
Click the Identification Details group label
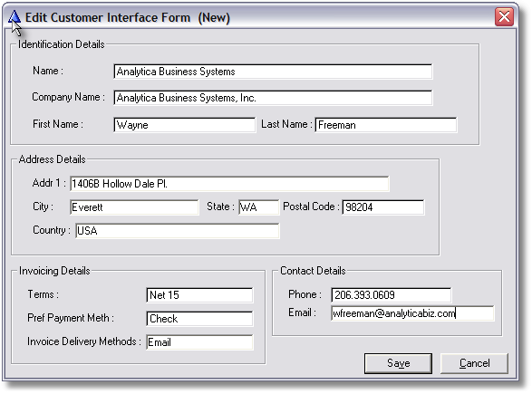61,44
